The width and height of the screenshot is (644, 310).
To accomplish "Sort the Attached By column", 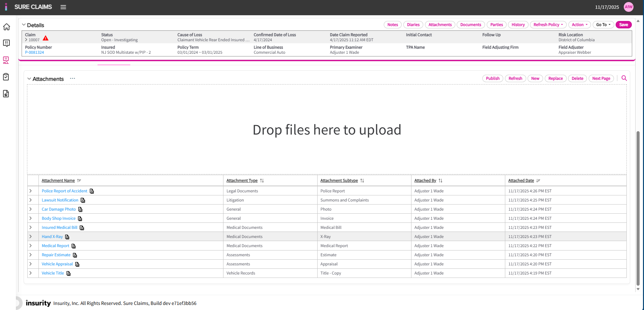I will tap(440, 181).
